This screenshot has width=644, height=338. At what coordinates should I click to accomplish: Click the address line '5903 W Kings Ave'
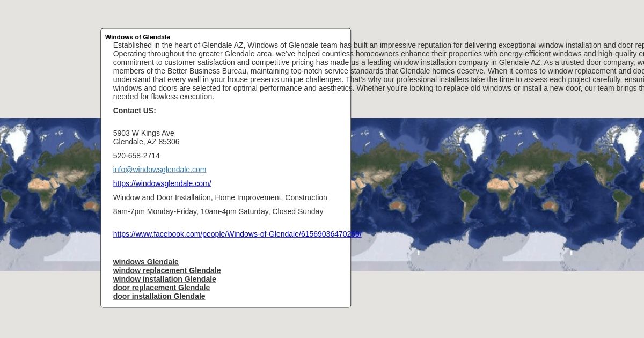click(x=143, y=133)
